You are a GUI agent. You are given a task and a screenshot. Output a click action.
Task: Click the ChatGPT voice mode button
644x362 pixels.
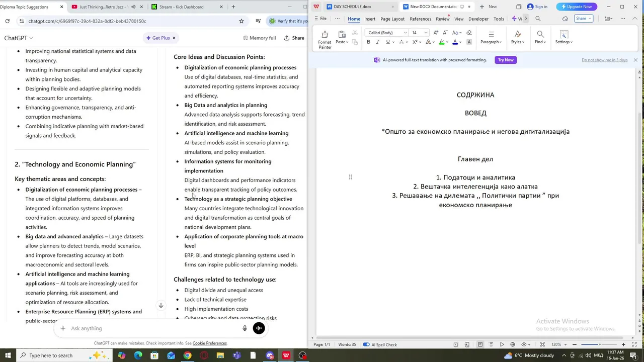coord(259,328)
